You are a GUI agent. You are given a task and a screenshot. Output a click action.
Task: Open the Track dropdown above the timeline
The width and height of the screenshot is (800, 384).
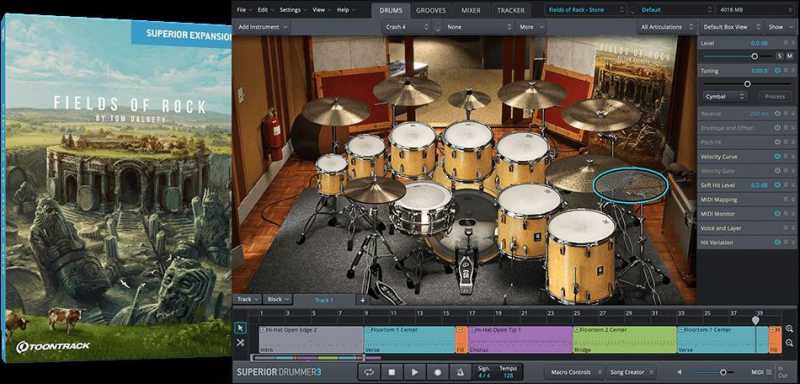tap(247, 299)
